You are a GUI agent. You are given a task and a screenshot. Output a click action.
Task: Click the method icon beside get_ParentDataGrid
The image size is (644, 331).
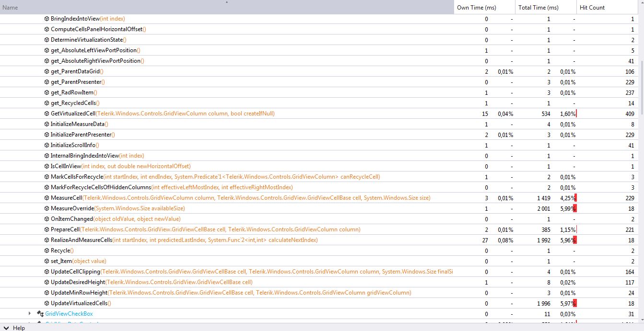click(x=47, y=71)
